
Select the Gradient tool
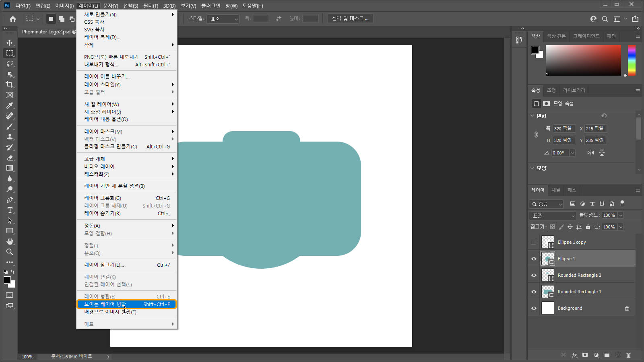10,168
